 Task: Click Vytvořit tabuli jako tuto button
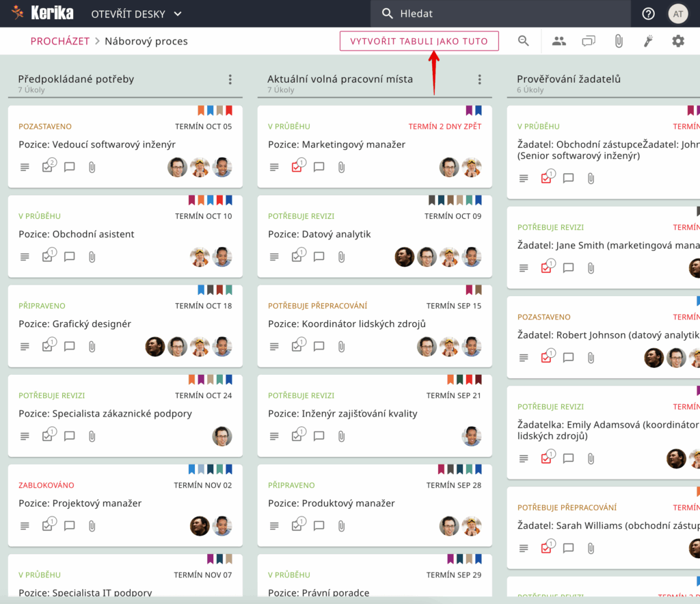(419, 41)
